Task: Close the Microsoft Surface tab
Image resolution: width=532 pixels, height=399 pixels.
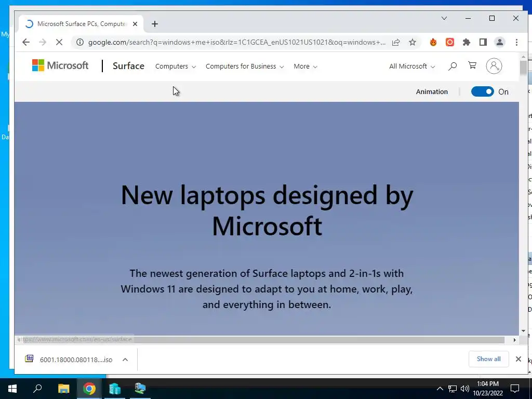Action: click(x=135, y=24)
